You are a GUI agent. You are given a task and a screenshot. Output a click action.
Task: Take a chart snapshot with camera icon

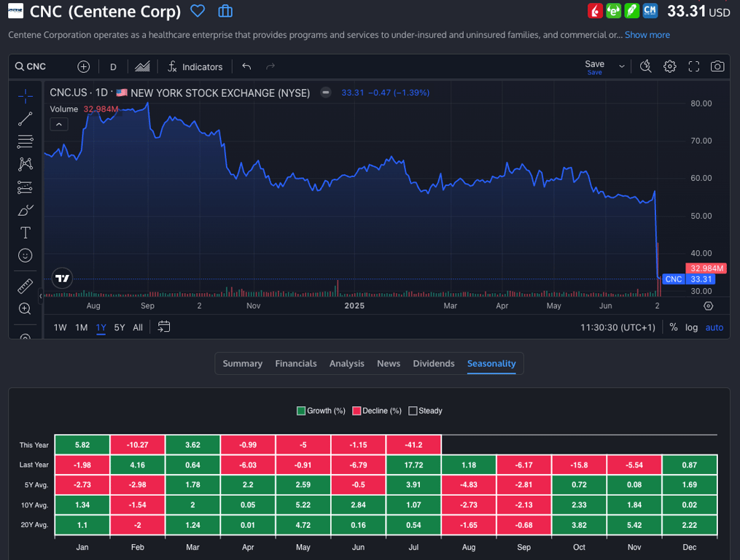point(717,66)
